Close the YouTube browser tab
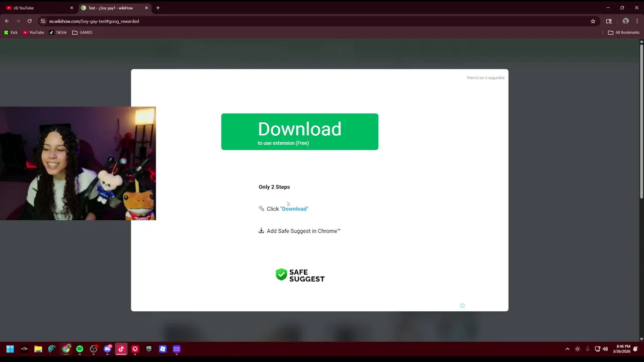This screenshot has width=644, height=362. [71, 8]
